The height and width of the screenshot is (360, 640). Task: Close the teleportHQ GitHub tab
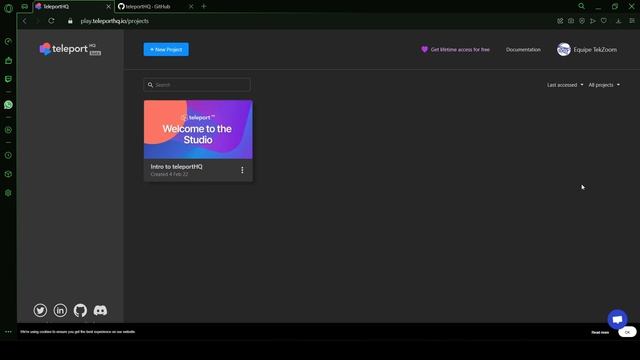tap(191, 7)
